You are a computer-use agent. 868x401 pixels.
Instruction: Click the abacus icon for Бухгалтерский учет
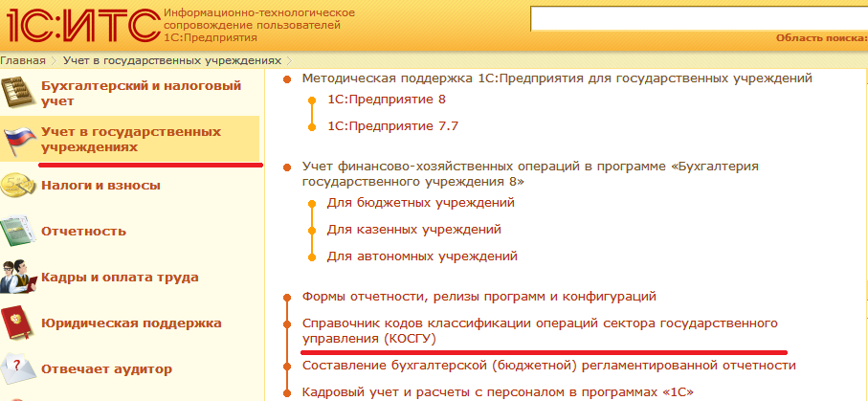pos(18,93)
